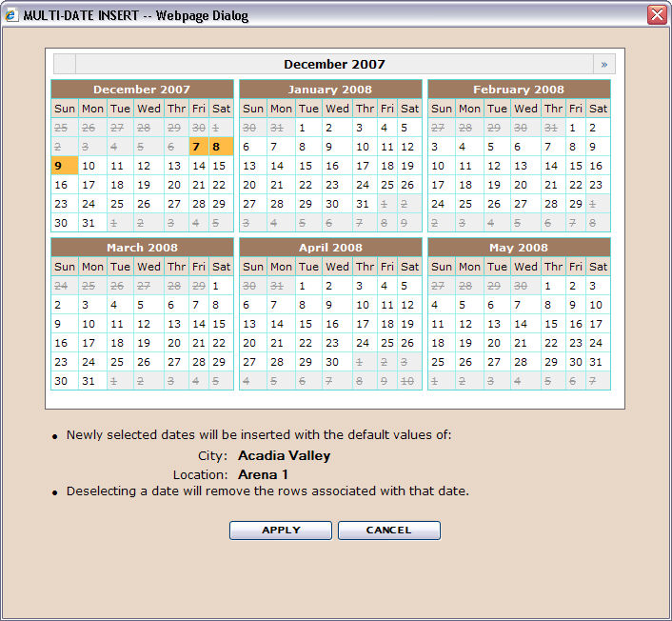Viewport: 672px width, 621px height.
Task: Click the February 2008 month header
Action: click(519, 90)
